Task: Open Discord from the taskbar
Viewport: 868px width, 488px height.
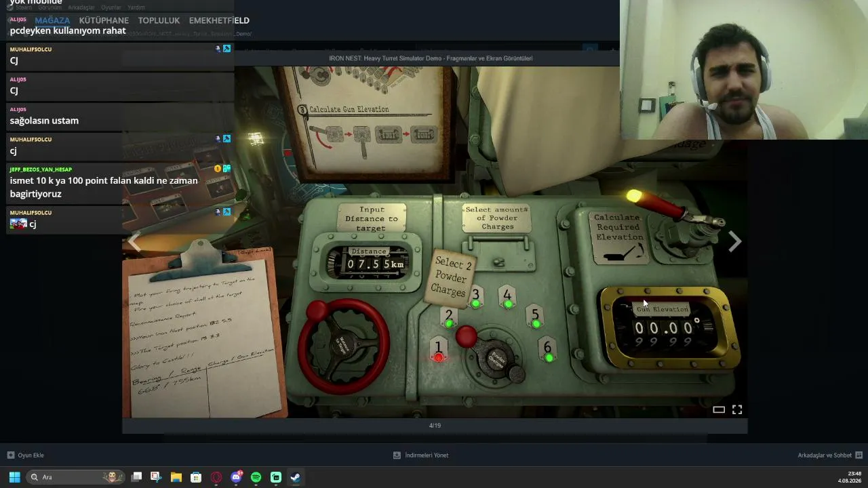Action: (x=236, y=477)
